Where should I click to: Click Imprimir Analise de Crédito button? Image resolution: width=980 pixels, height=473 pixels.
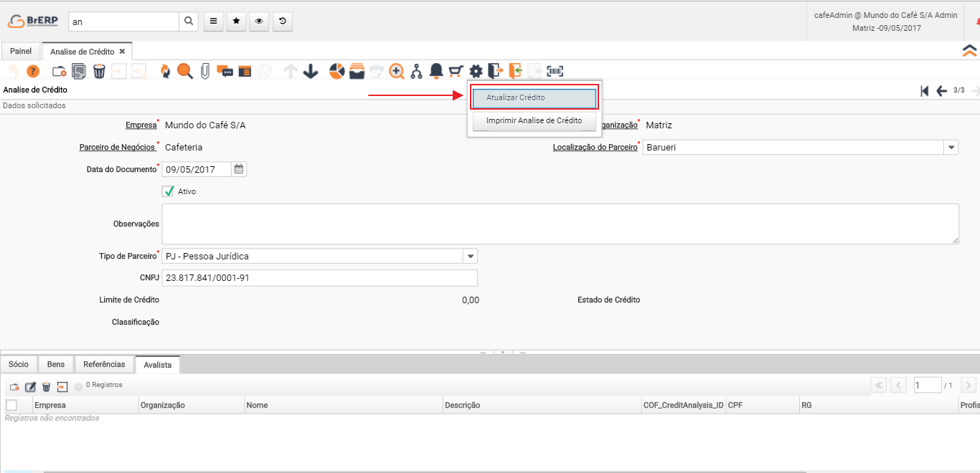534,120
